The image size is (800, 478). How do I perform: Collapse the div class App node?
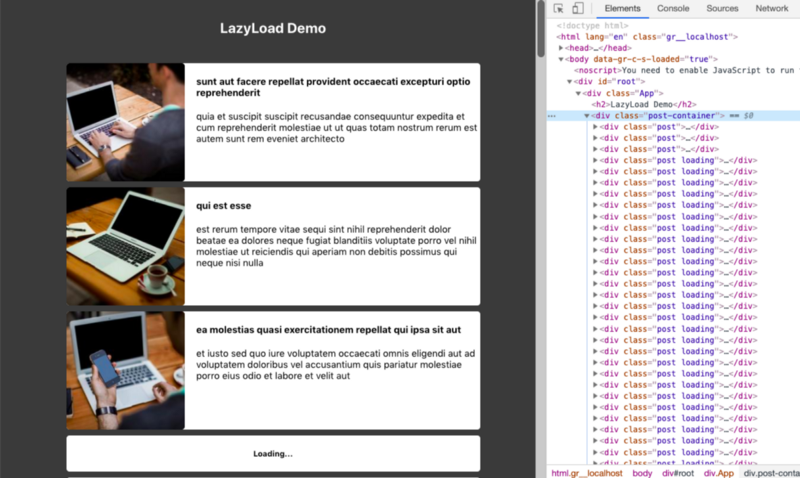click(579, 93)
